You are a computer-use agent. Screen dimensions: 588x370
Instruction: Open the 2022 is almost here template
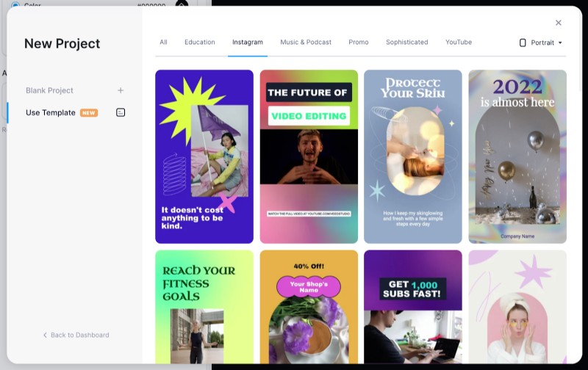click(517, 156)
